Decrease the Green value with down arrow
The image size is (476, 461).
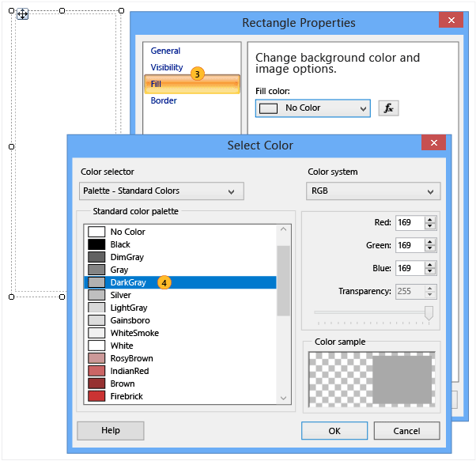pyautogui.click(x=430, y=248)
